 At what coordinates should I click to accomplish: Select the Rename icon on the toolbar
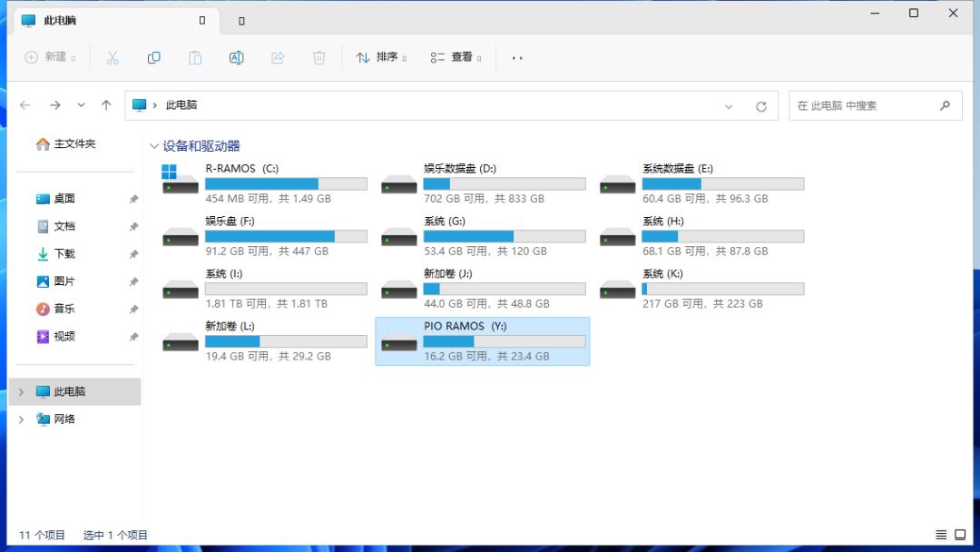[x=236, y=57]
